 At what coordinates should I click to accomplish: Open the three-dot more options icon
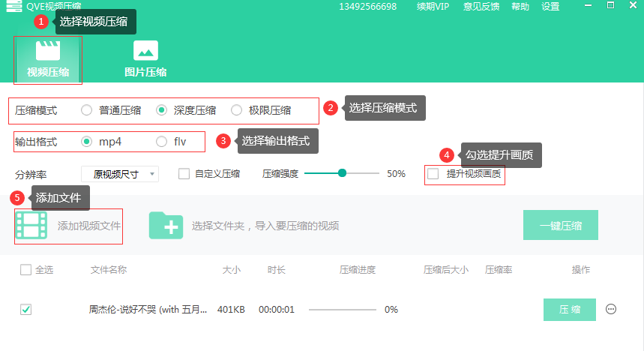[x=611, y=309]
